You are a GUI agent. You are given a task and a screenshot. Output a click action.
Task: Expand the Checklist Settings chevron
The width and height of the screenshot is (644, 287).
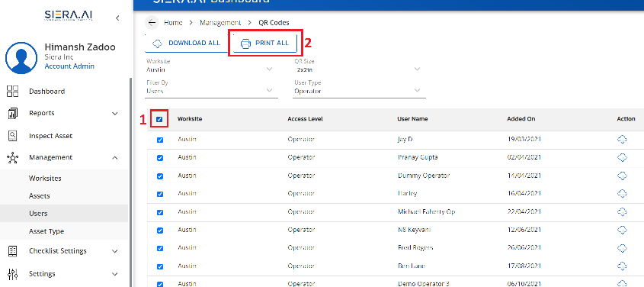[115, 251]
